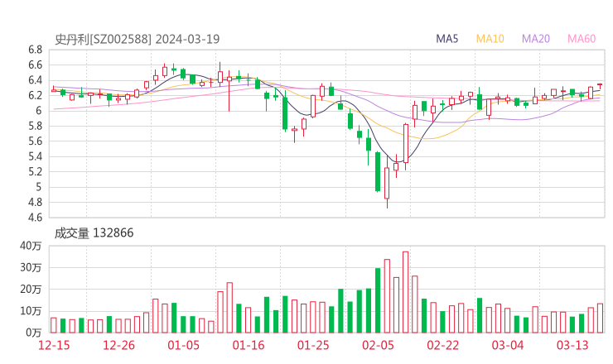Click the 40万 volume axis label
The height and width of the screenshot is (364, 613).
31,246
